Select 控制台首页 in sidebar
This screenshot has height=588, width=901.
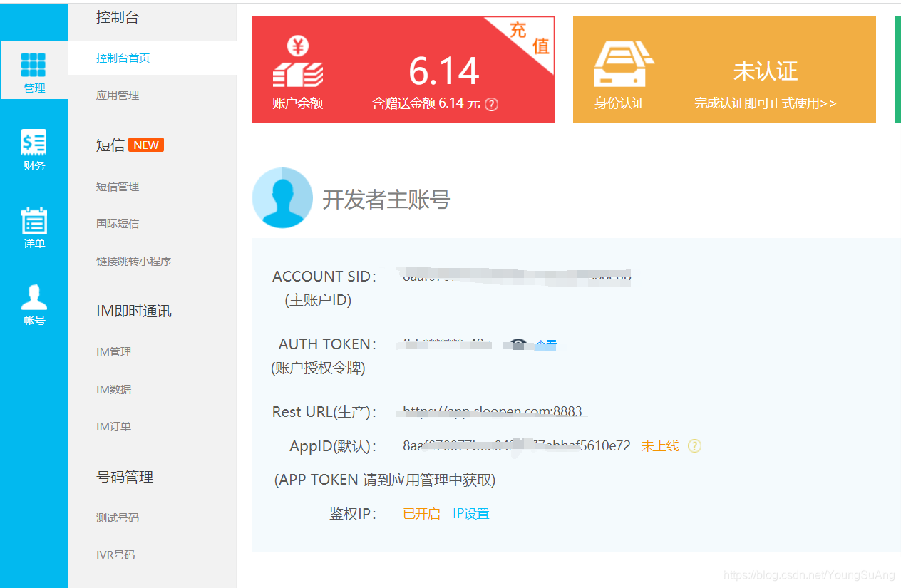point(123,58)
